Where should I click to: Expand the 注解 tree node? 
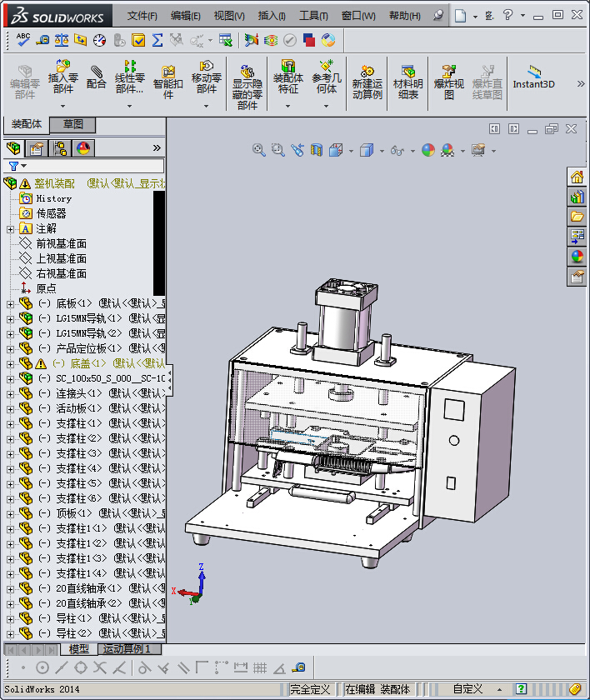(x=10, y=229)
